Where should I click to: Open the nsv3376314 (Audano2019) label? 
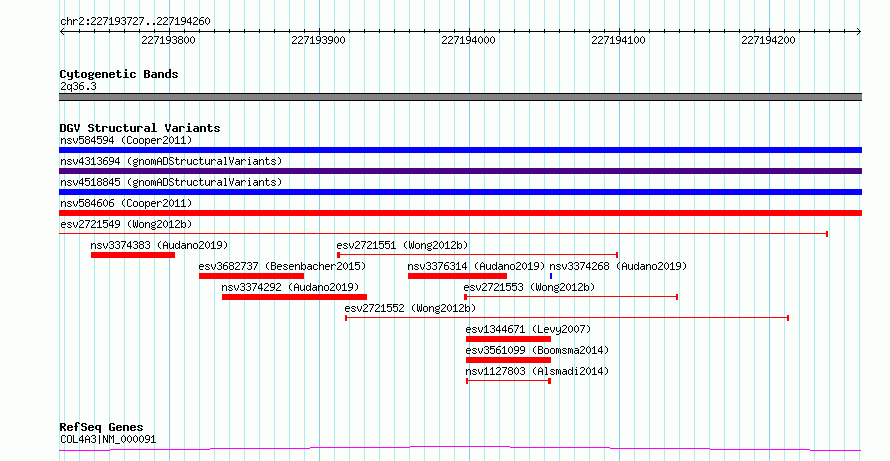click(x=476, y=266)
